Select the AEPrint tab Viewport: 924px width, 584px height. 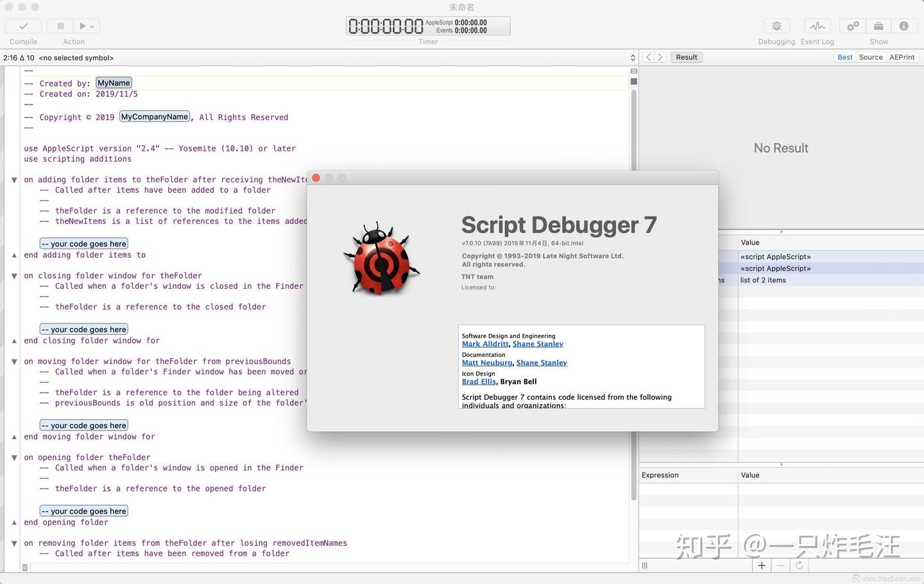[902, 57]
